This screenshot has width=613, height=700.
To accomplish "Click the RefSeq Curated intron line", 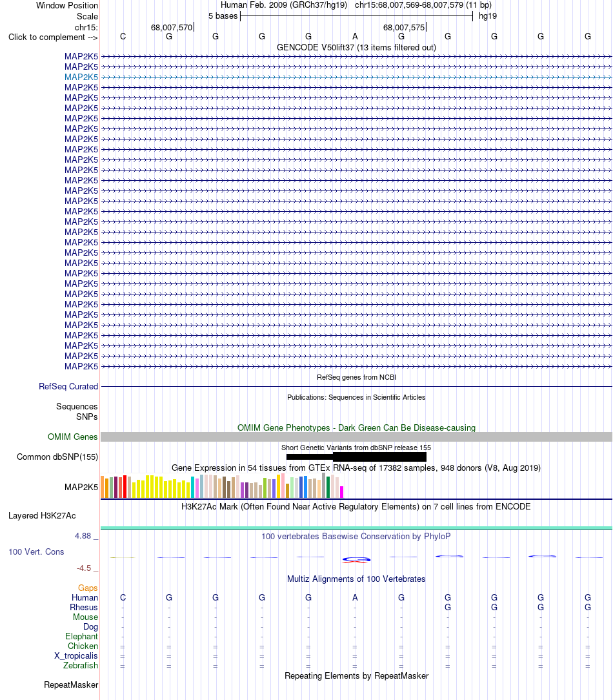I will pyautogui.click(x=356, y=387).
